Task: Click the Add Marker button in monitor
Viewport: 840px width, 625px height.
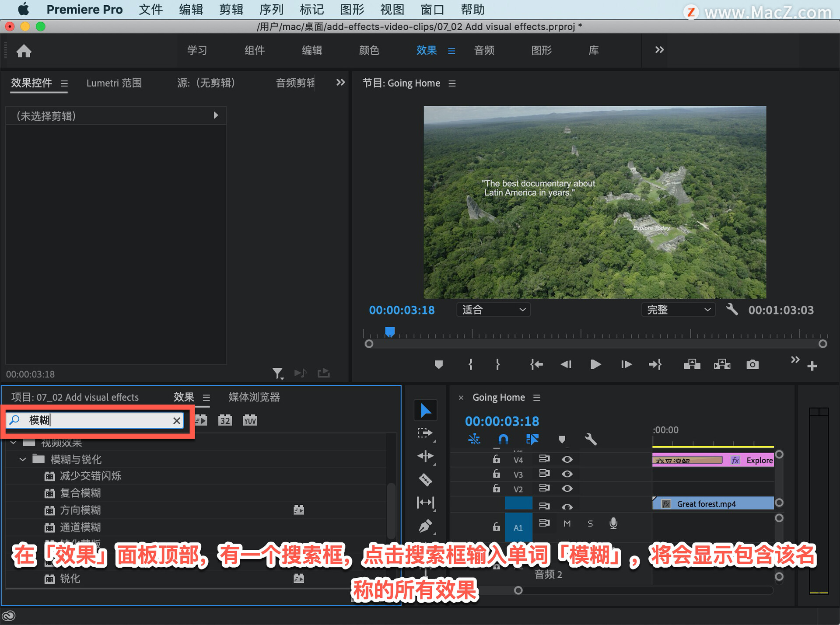Action: point(438,364)
